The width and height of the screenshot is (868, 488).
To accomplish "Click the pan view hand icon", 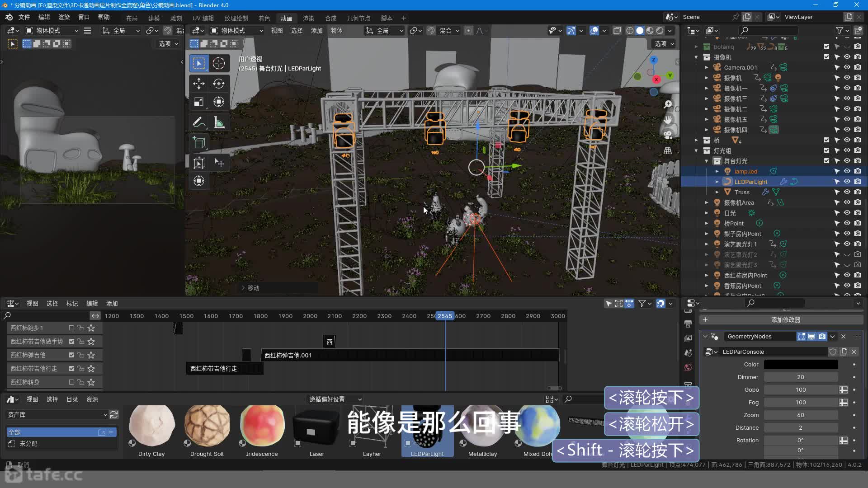I will [668, 120].
